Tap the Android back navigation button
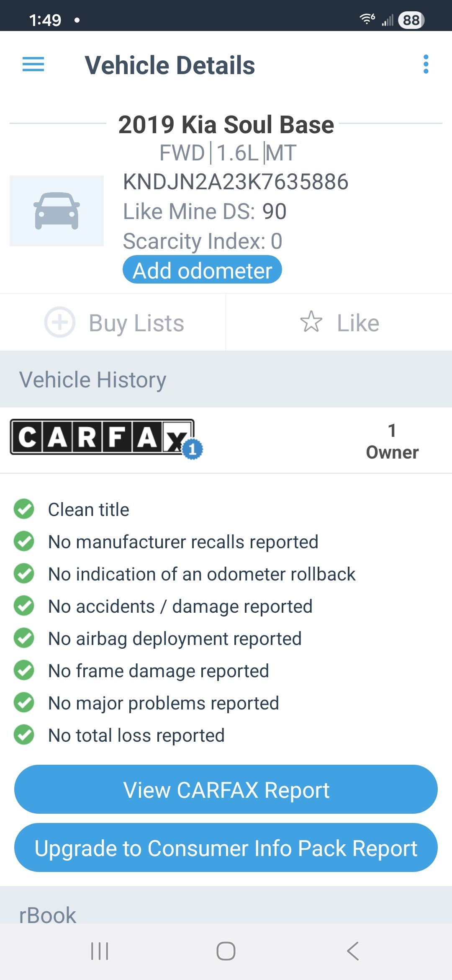Screen dimensions: 452x980 (353, 951)
